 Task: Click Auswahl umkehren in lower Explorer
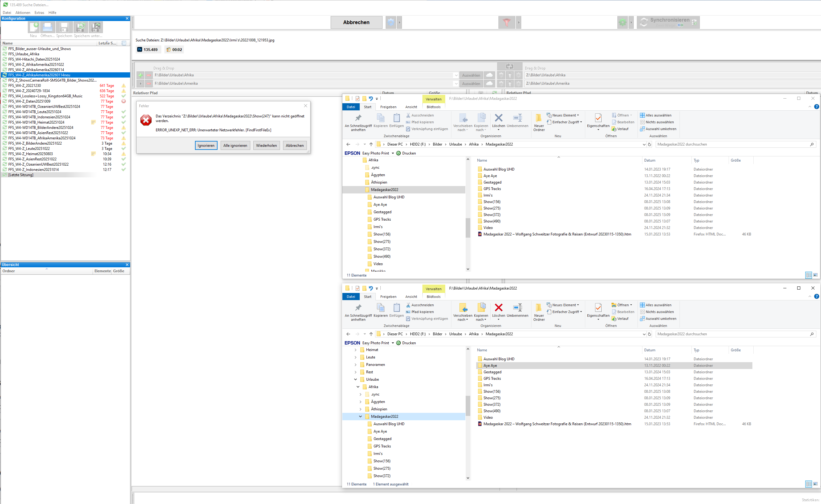[658, 319]
